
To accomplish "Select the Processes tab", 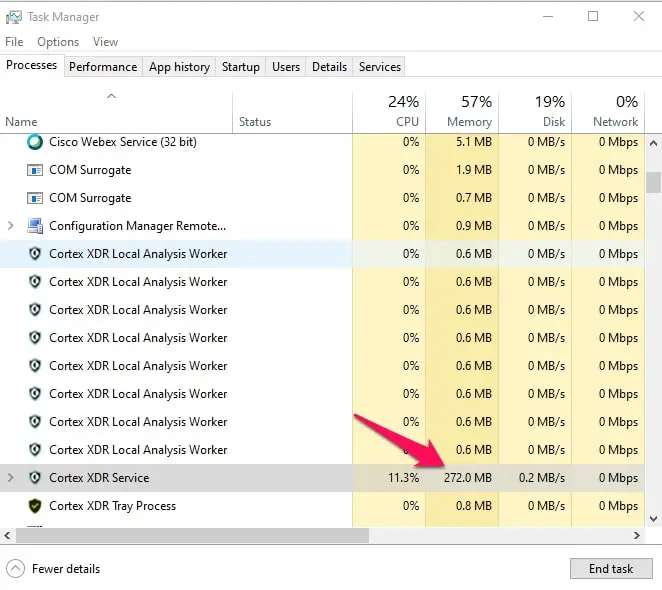I will coord(32,65).
